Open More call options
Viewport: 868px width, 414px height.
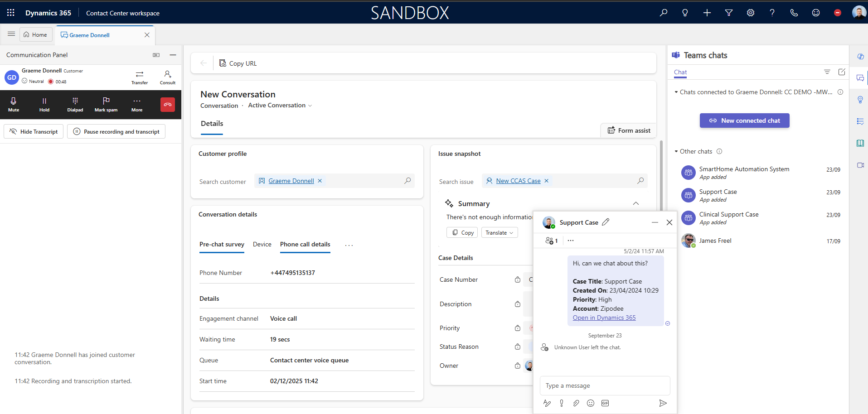(x=137, y=105)
